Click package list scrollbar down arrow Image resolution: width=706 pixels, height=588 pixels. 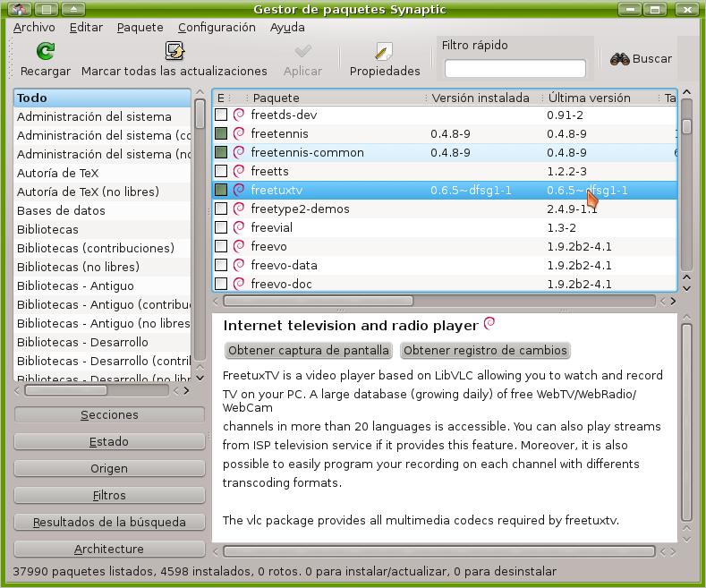point(686,288)
